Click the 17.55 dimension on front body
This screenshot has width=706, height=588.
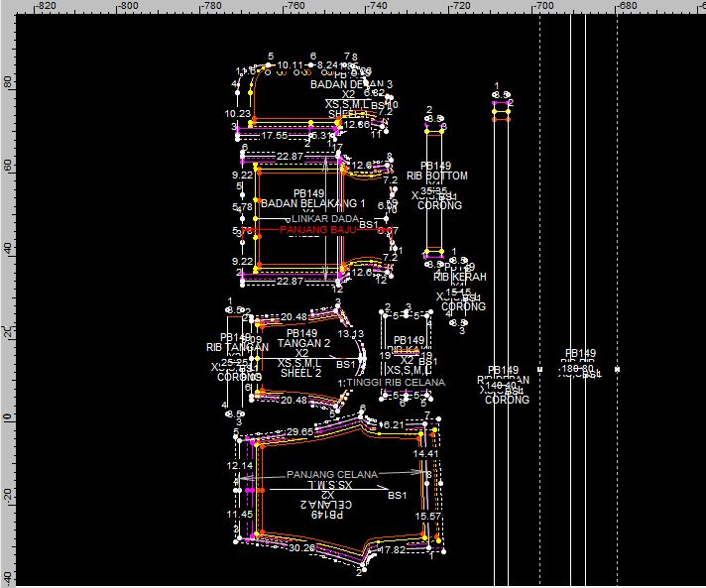point(274,136)
